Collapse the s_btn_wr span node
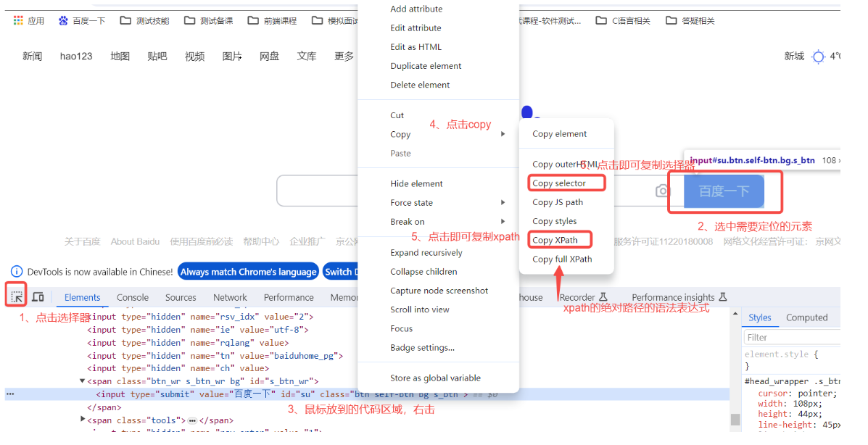Viewport: 868px width, 445px height. 83,380
